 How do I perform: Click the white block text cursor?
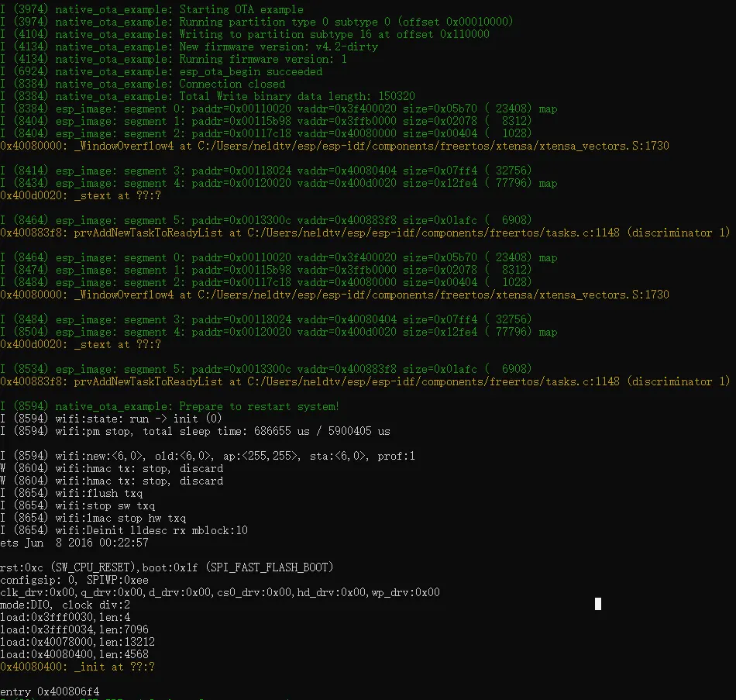598,604
